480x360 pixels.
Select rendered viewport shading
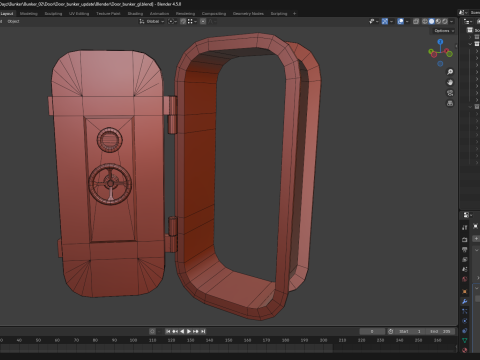coord(445,21)
